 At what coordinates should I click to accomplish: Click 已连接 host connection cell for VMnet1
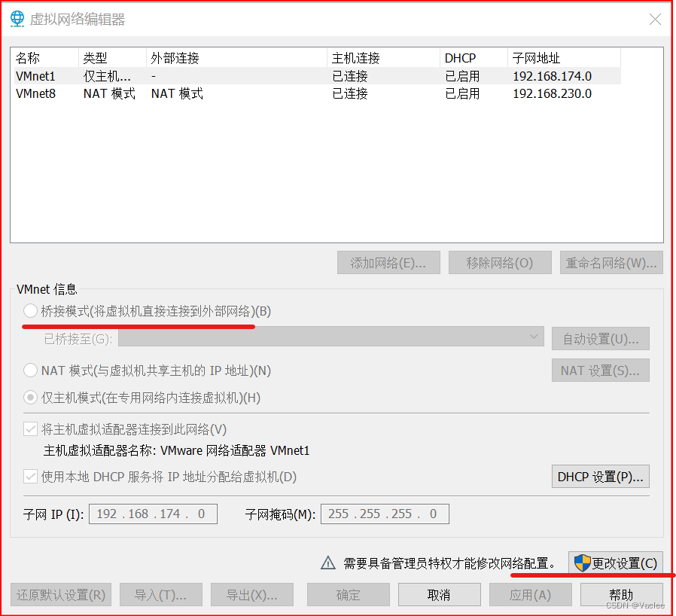pos(349,76)
